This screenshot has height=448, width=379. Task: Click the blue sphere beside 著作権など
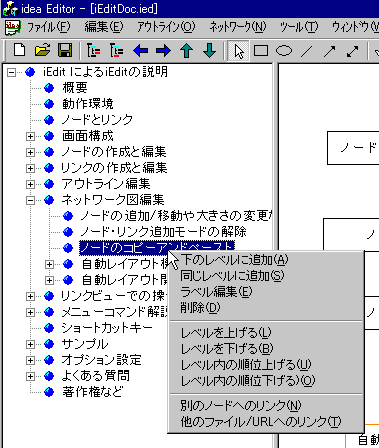[49, 392]
